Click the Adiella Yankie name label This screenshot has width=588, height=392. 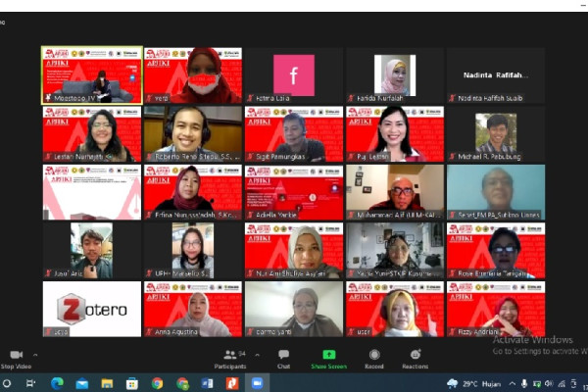coord(276,215)
